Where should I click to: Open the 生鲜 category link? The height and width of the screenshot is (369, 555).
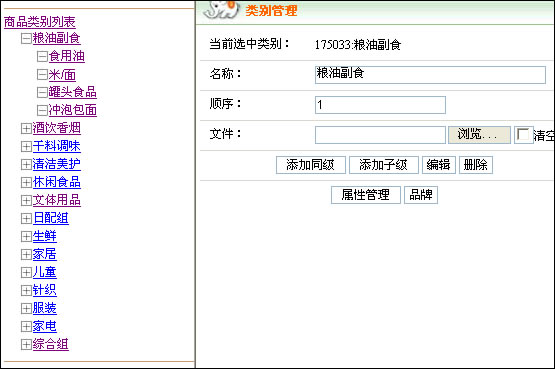[45, 237]
